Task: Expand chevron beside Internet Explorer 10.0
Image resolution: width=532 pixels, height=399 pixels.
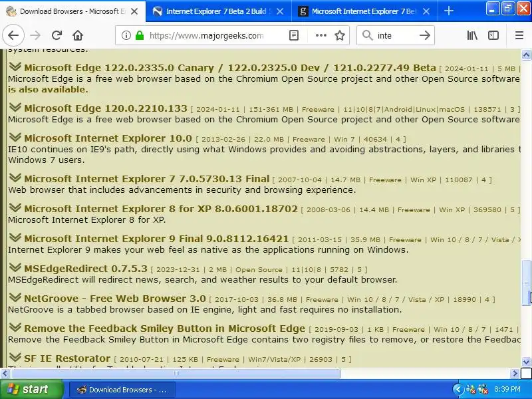Action: click(15, 138)
